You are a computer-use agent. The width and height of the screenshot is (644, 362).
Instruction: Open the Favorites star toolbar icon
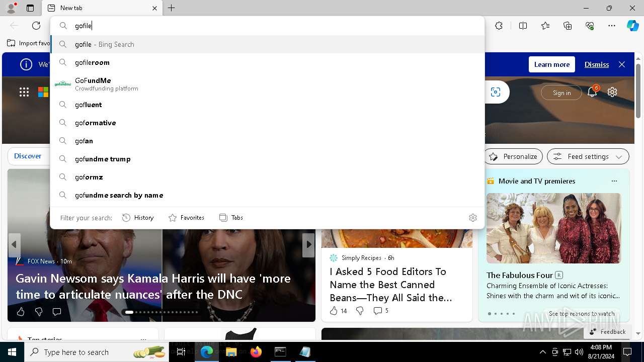point(545,26)
